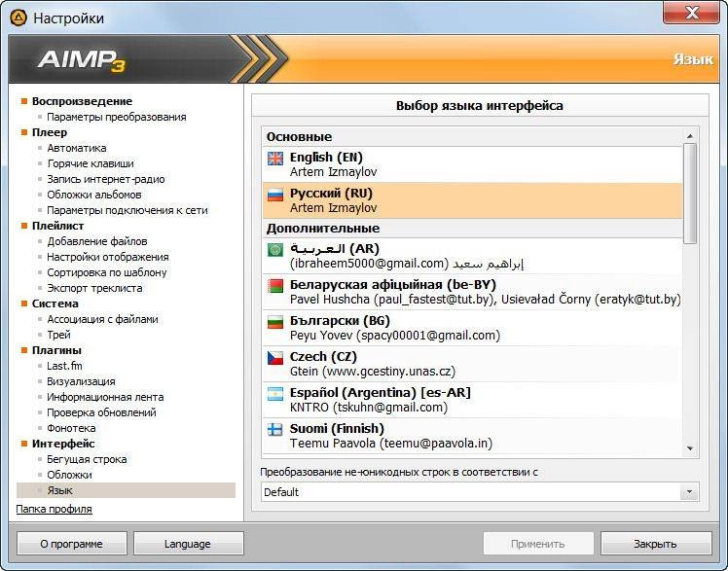
Task: Click the AIMP logo in title bar
Action: pos(18,18)
